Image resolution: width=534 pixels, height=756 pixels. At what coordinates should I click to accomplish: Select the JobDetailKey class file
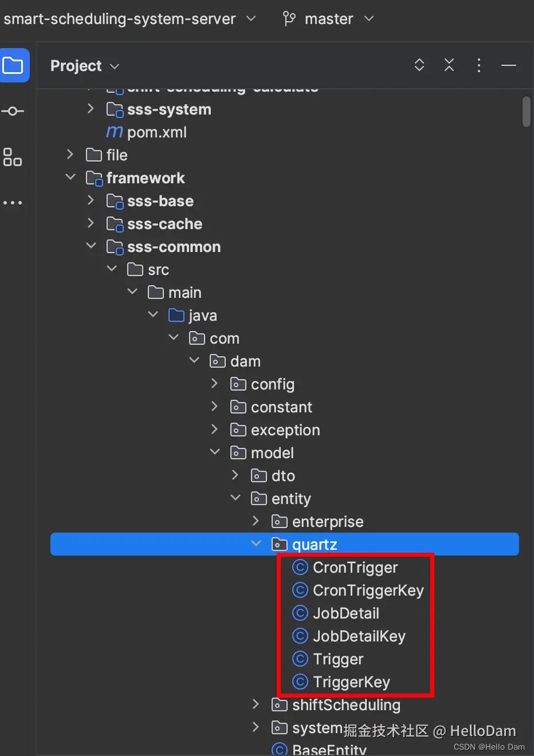pos(359,636)
